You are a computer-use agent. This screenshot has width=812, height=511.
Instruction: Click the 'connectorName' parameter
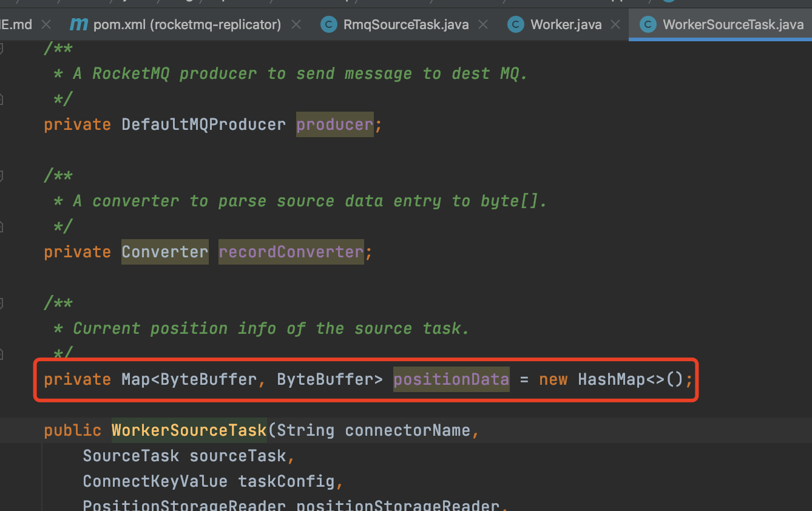tap(408, 430)
